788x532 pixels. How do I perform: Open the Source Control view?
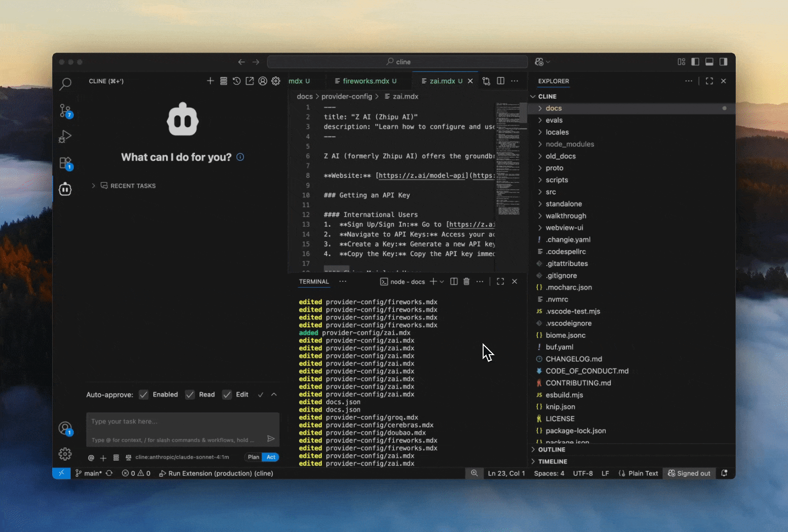65,111
